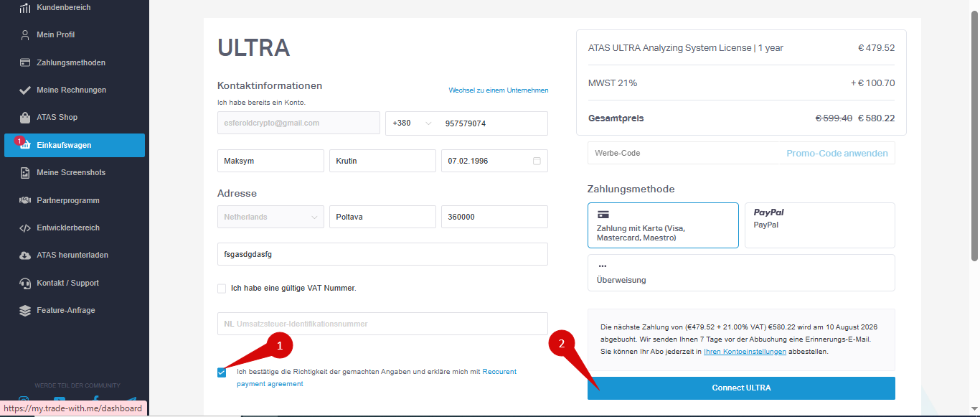Click the Meine Rechnungen checkmark icon
The height and width of the screenshot is (417, 980).
(24, 90)
